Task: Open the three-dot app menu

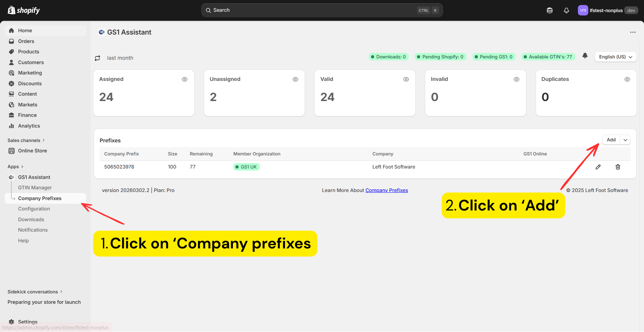Action: coord(633,32)
